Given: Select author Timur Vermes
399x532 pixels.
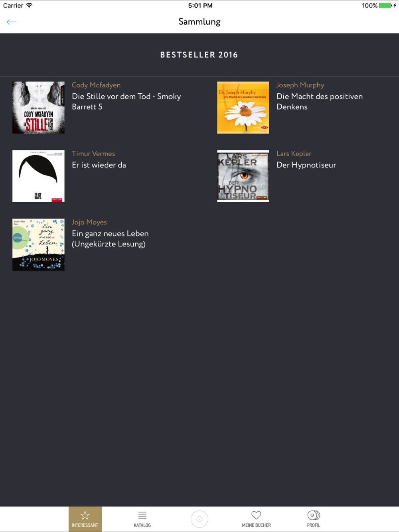Looking at the screenshot, I should 93,154.
